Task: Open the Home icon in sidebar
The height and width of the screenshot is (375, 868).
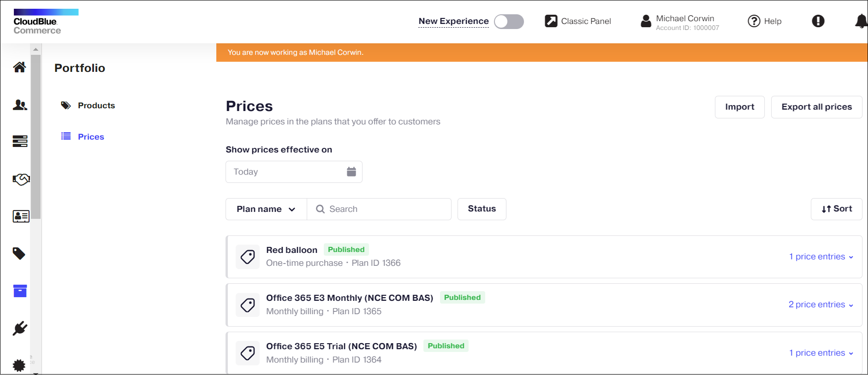Action: click(19, 67)
